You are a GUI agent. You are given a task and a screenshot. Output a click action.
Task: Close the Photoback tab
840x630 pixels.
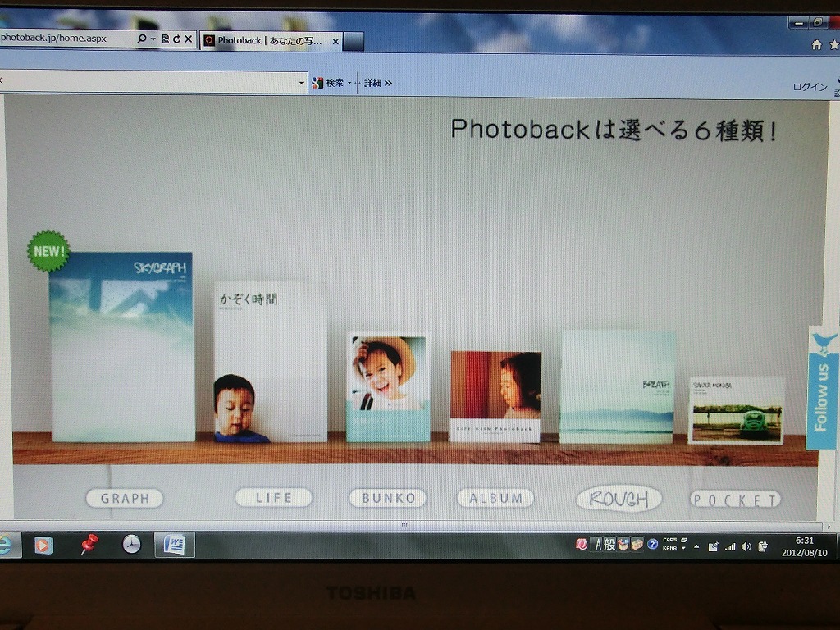click(336, 41)
